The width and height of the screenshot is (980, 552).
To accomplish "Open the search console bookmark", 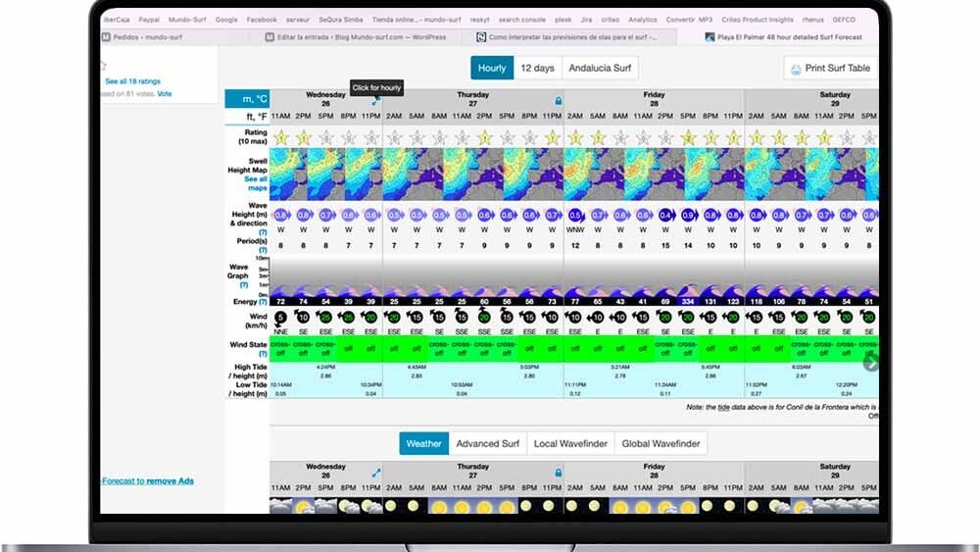I will (x=522, y=20).
